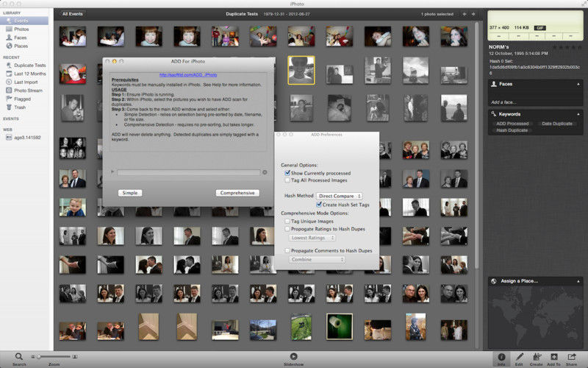Open Faces in the sidebar

click(x=21, y=38)
